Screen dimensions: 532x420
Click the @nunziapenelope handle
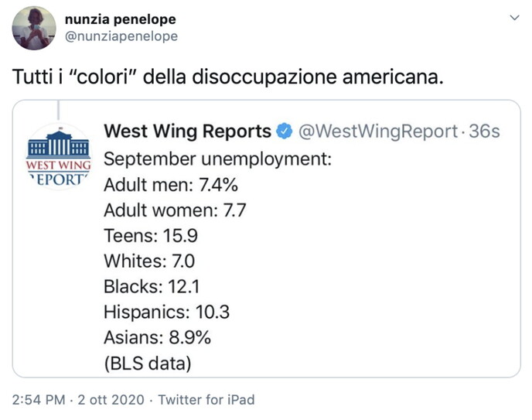click(121, 36)
